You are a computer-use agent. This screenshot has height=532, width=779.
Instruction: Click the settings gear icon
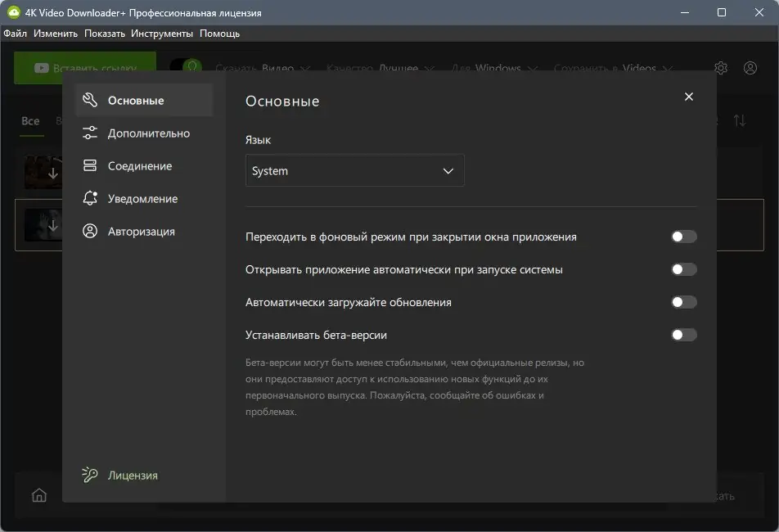721,68
